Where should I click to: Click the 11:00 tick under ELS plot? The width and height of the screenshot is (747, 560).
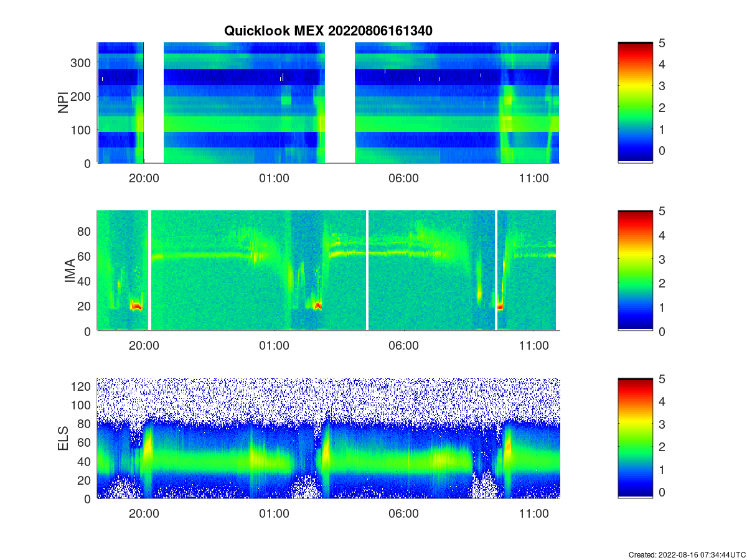click(x=533, y=514)
